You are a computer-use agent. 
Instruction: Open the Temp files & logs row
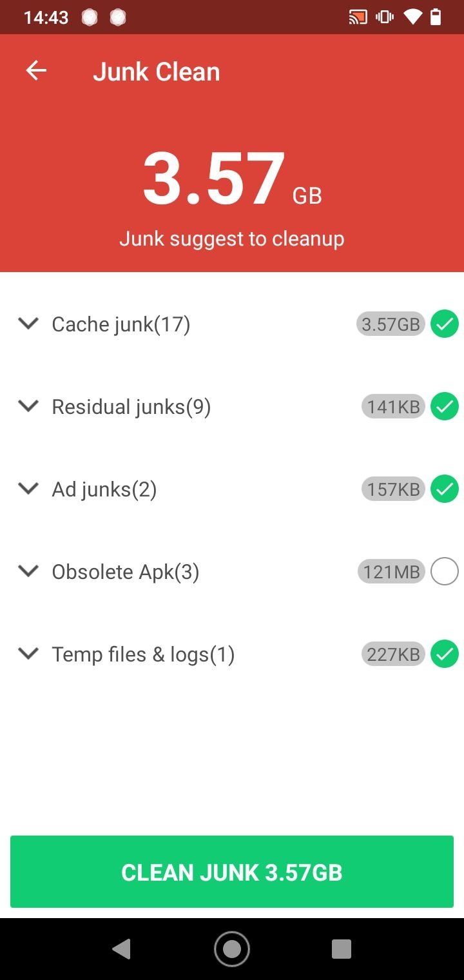click(143, 654)
